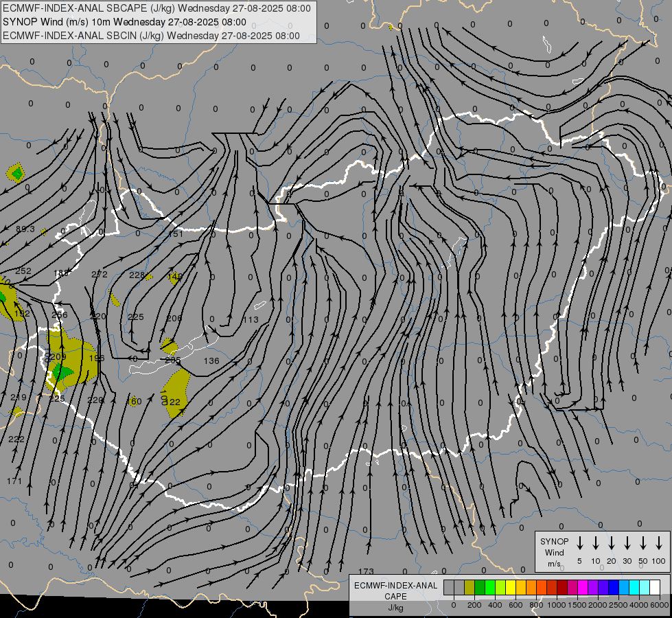Click the 10 m/s wind arrow in the SYNOP legend
Viewport: 672px width, 618px height.
pos(595,543)
